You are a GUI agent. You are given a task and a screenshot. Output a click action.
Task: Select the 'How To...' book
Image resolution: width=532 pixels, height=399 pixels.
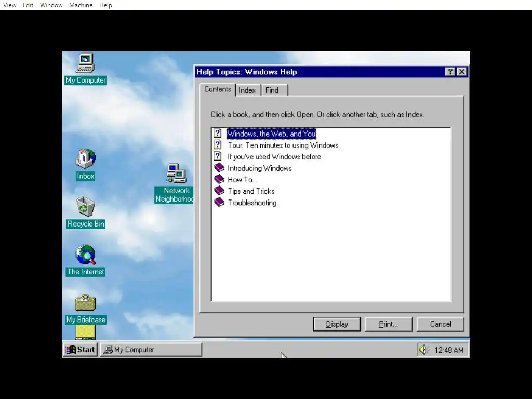point(243,180)
